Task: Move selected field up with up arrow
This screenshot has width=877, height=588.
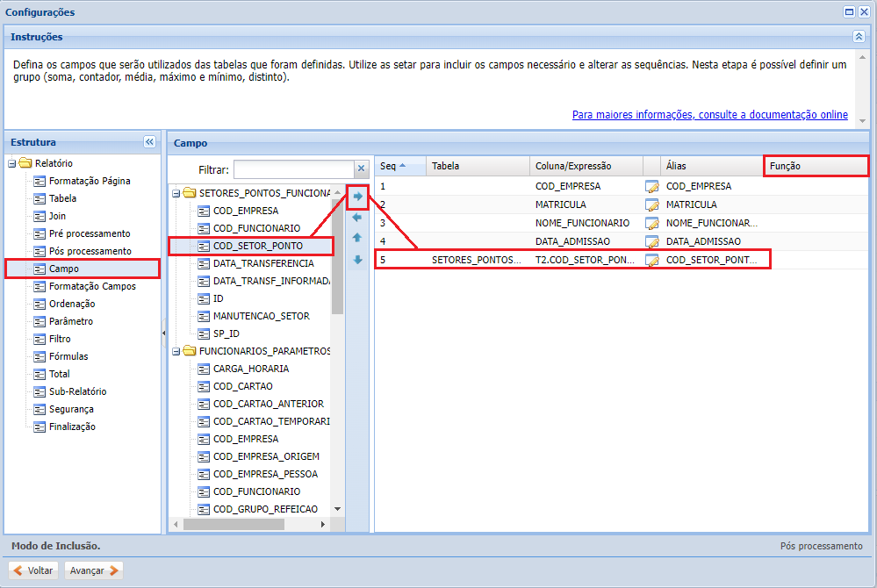Action: tap(357, 238)
